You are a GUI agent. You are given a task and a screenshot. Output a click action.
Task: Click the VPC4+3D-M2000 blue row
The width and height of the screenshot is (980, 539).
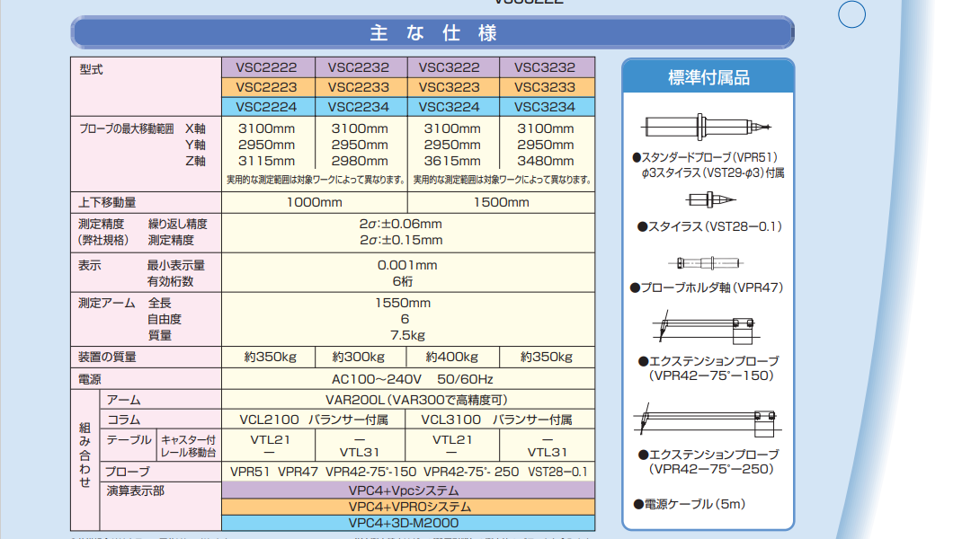tap(408, 523)
